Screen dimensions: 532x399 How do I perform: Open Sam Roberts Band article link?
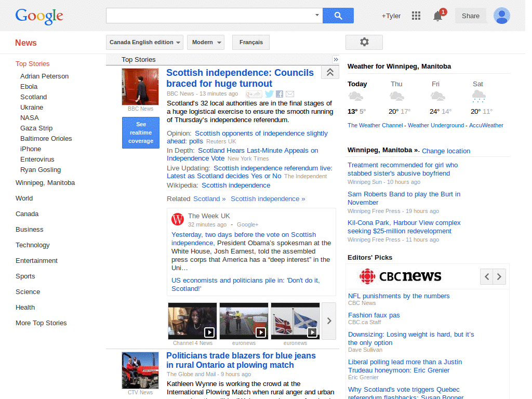tap(404, 198)
